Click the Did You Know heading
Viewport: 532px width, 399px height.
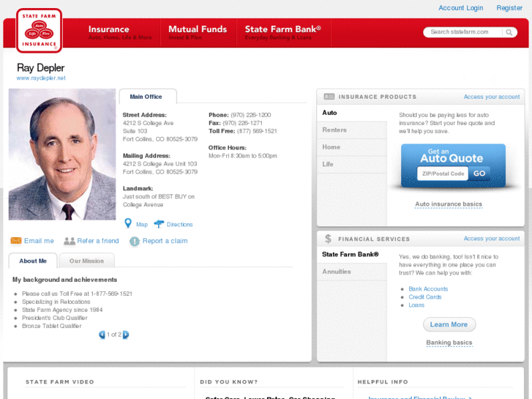tap(228, 382)
